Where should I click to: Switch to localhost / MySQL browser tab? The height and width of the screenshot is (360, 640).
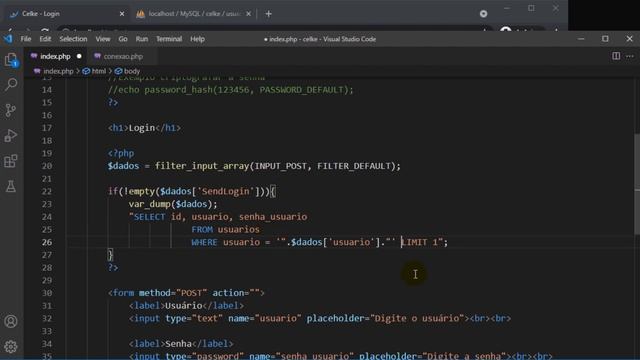click(x=195, y=14)
